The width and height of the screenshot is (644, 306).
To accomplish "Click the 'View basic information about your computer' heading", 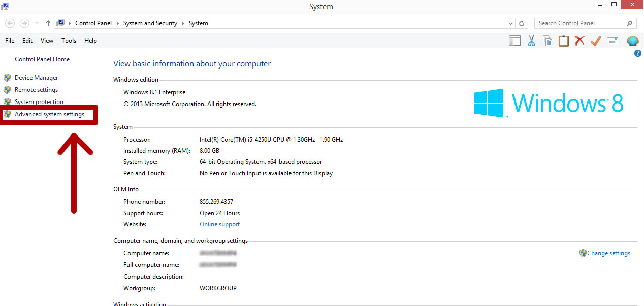I will (192, 64).
